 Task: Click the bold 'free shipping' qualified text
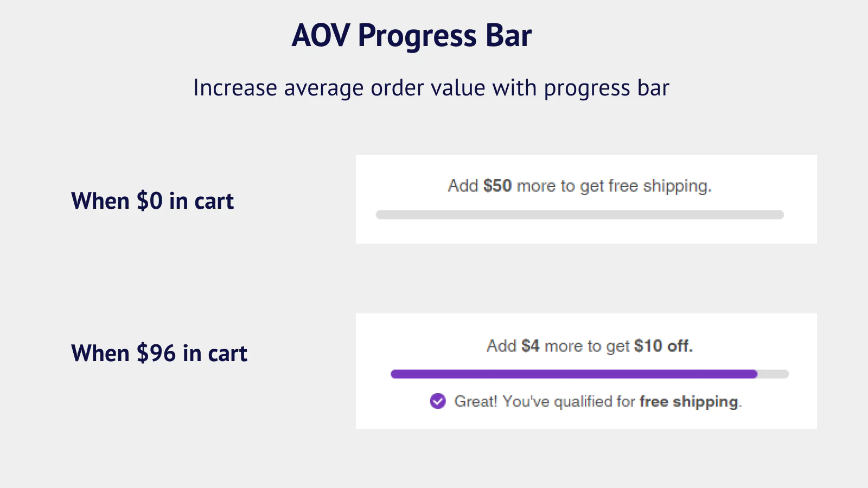(690, 402)
